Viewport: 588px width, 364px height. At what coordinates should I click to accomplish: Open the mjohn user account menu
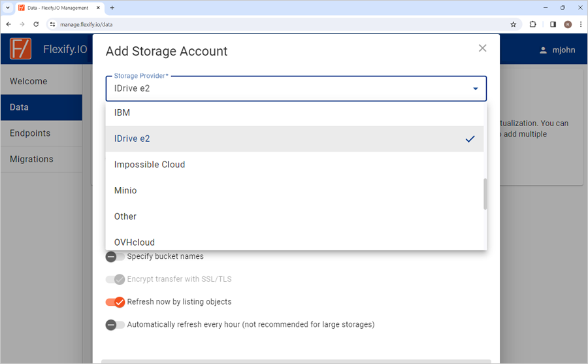[557, 50]
